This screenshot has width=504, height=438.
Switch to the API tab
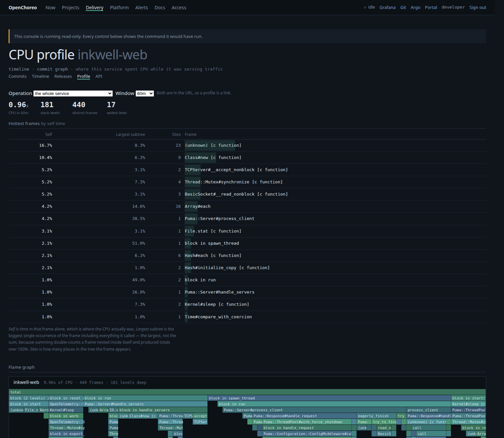99,76
